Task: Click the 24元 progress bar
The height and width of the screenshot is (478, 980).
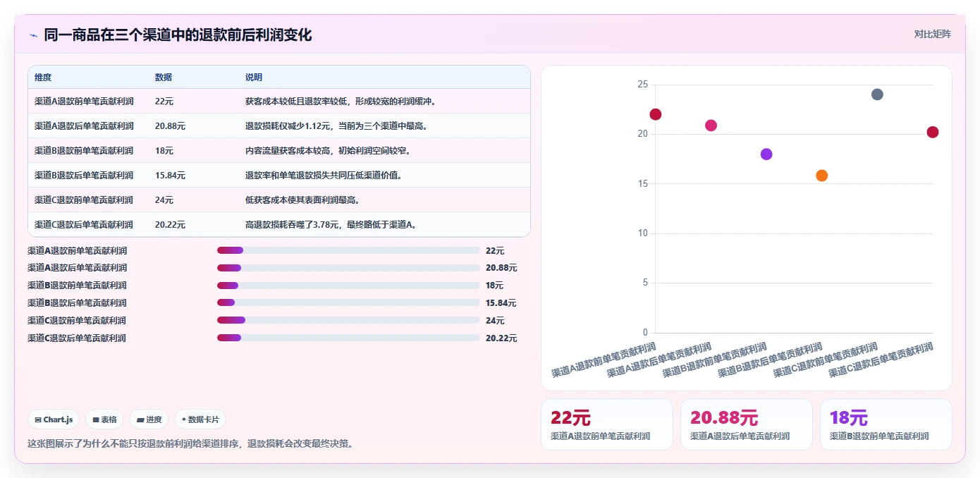Action: 348,320
